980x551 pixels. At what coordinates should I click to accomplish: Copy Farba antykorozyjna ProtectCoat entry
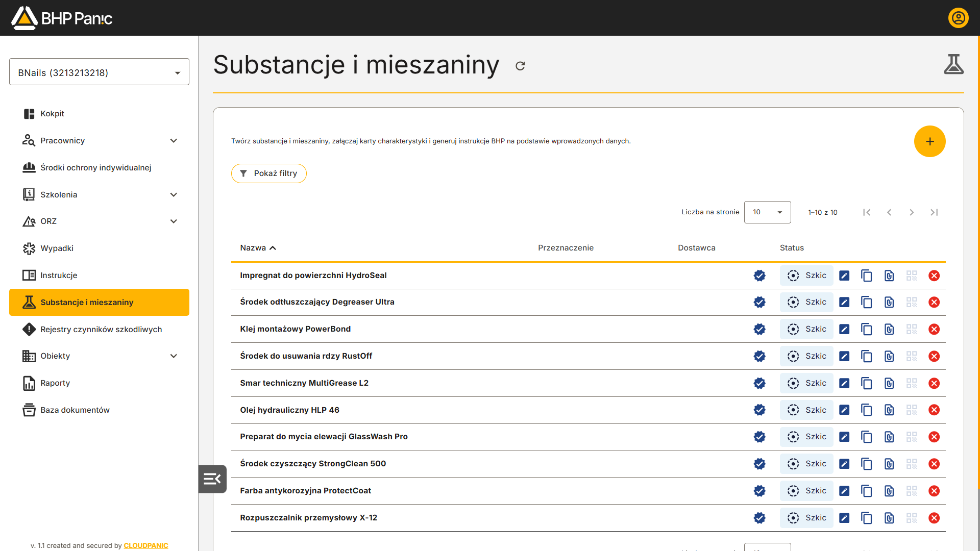867,491
